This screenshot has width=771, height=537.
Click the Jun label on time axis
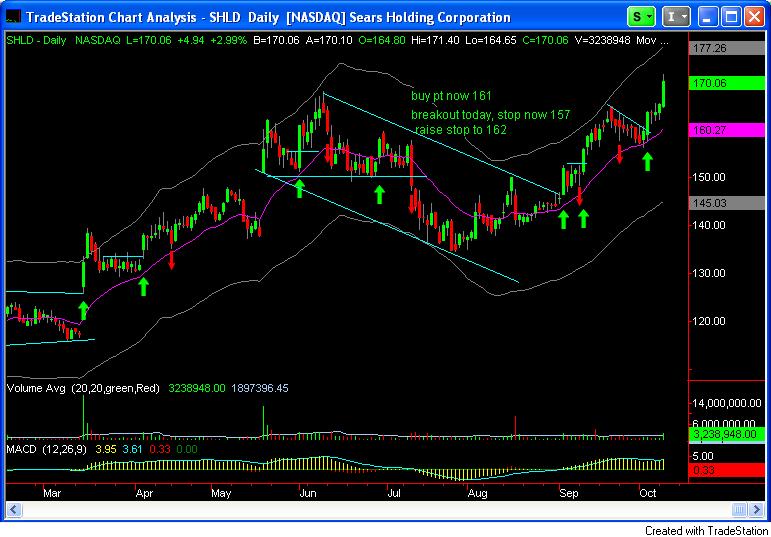coord(308,493)
